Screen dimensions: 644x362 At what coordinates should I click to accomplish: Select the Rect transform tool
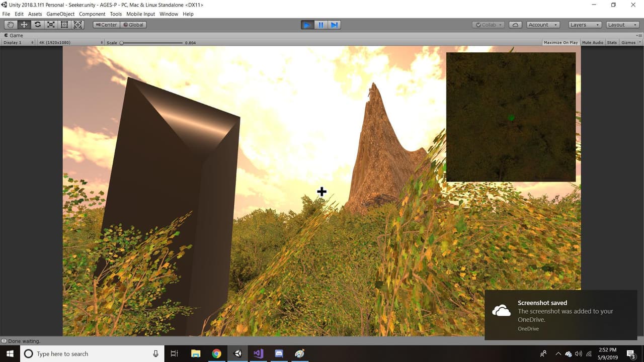[x=64, y=25]
